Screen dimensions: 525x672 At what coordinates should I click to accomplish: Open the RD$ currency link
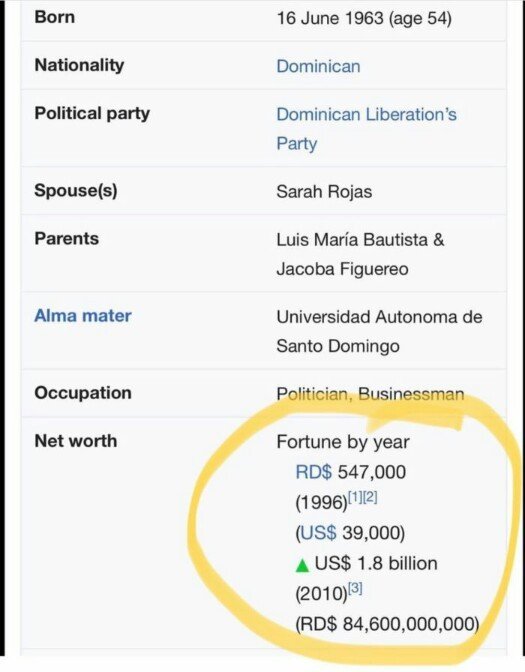point(313,472)
